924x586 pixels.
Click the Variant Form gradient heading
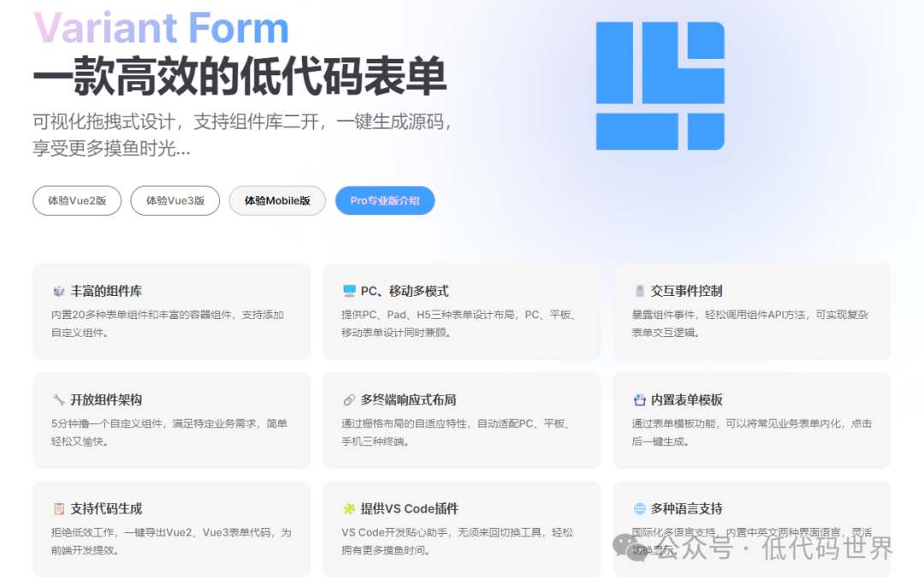point(161,27)
